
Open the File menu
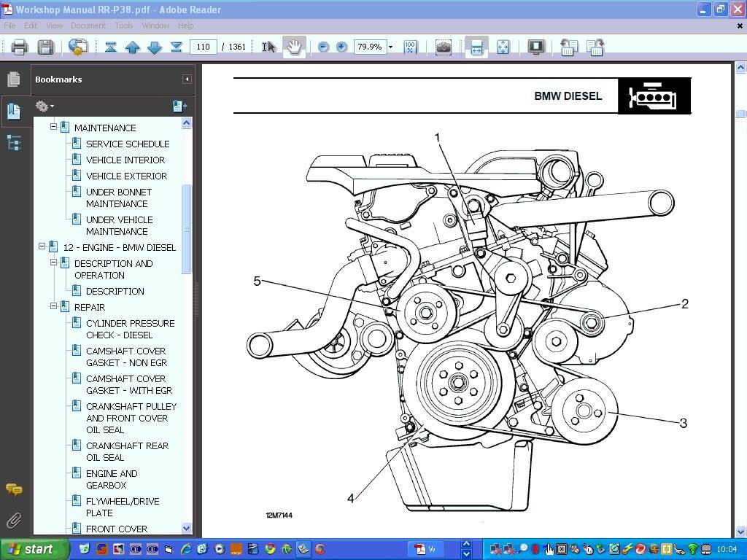9,26
